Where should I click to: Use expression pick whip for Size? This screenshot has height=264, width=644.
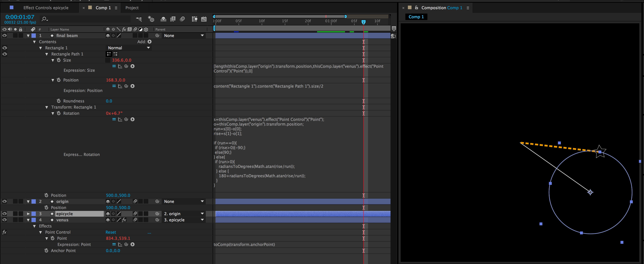point(126,66)
